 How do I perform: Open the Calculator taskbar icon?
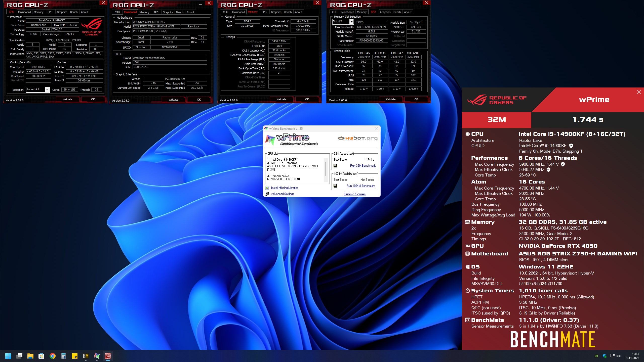(63, 356)
